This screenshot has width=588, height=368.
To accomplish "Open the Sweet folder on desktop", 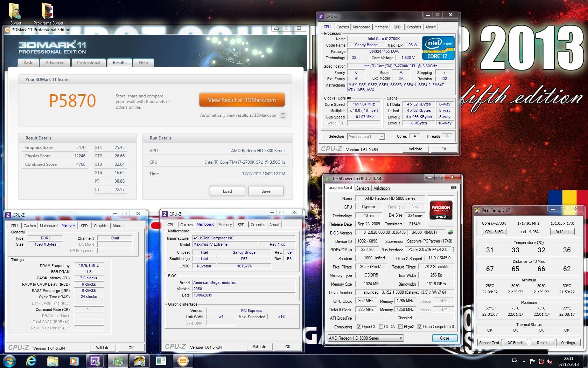I will [x=15, y=13].
